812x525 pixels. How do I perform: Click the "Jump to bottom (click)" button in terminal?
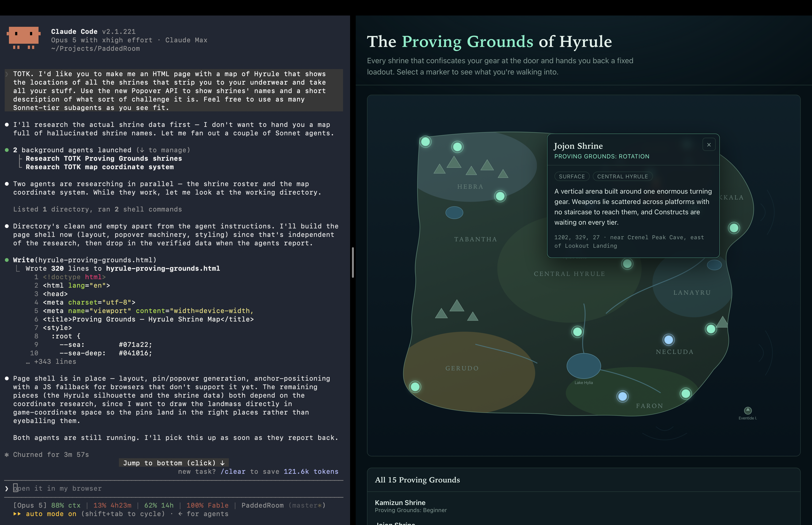coord(174,463)
